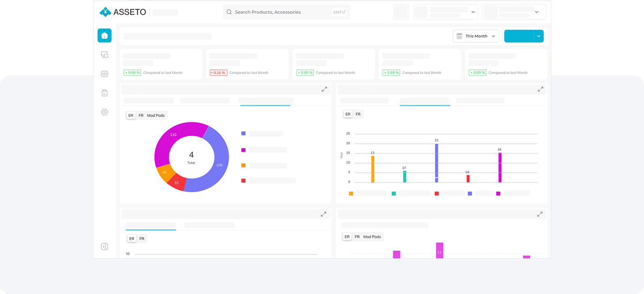The height and width of the screenshot is (294, 644).
Task: Click the blue primary action button
Action: pyautogui.click(x=519, y=36)
